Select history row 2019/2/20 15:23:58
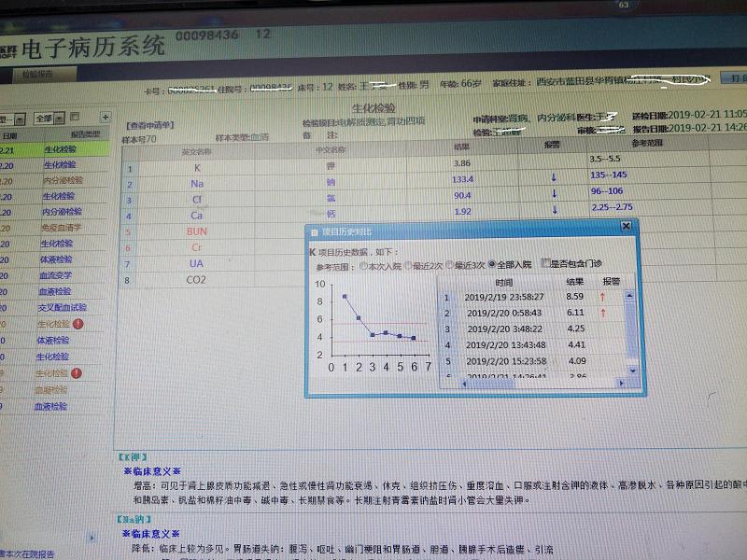This screenshot has width=747, height=560. [x=532, y=361]
